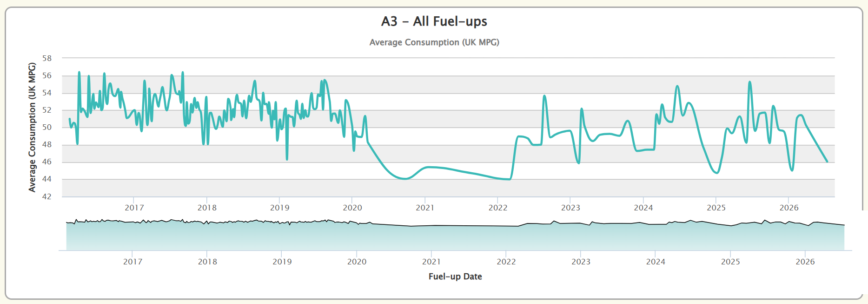Screen dimensions: 868x304
Task: Click the line's lowest dip near early 2022
Action: (510, 179)
